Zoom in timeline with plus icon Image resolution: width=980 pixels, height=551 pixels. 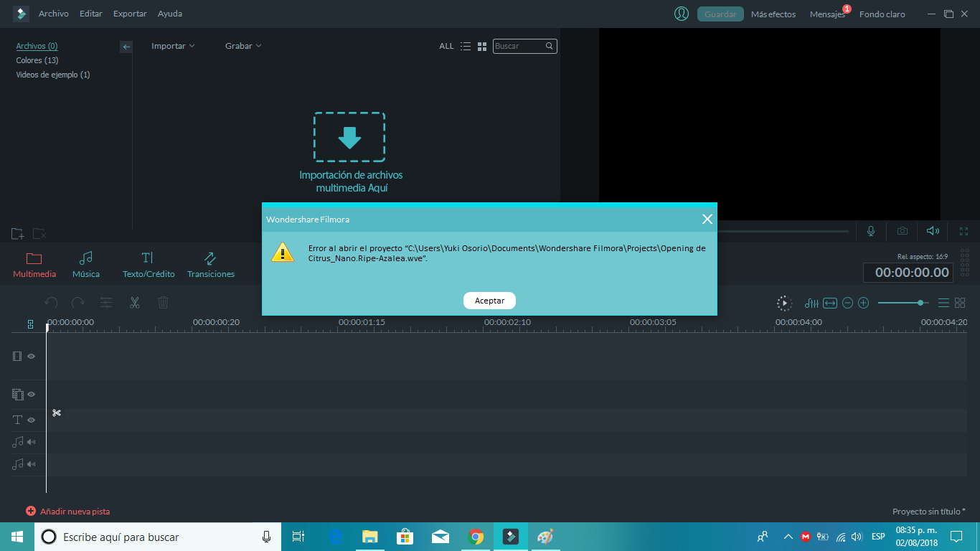click(864, 303)
